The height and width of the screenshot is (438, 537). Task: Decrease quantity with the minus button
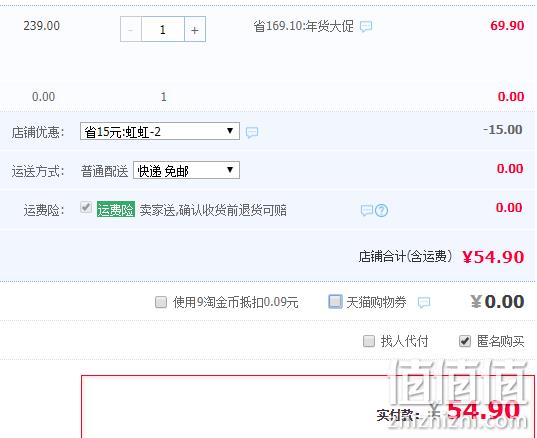[130, 30]
